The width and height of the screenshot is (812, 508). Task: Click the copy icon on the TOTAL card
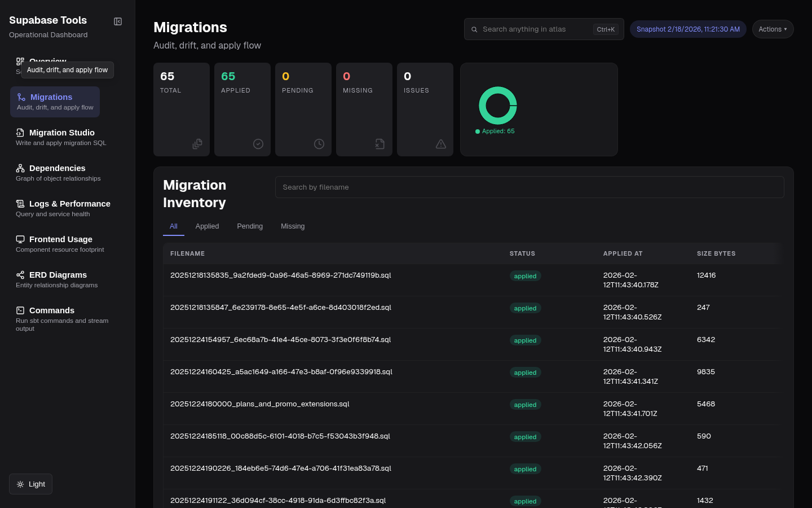pos(197,144)
